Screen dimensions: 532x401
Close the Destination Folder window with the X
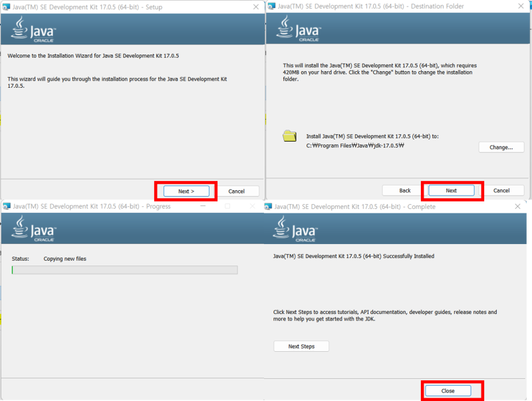(522, 6)
